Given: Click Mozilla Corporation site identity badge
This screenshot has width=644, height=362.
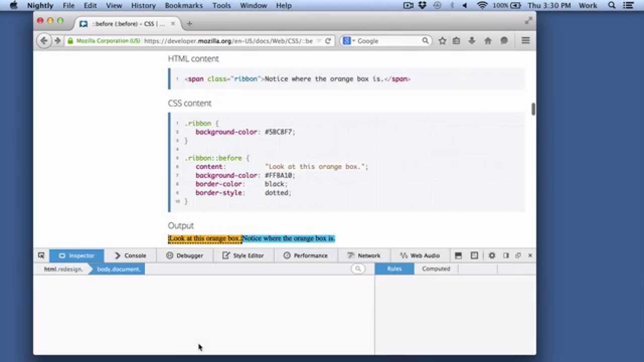Looking at the screenshot, I should (x=104, y=41).
